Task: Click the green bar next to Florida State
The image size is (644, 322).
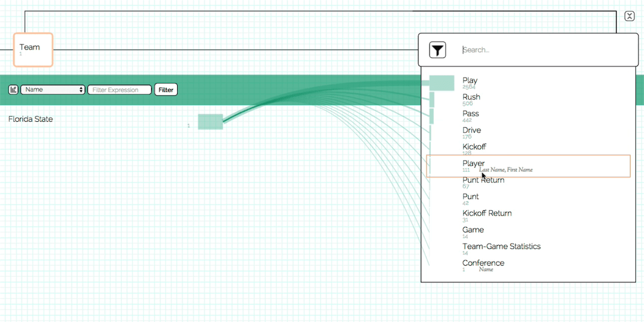Action: click(x=210, y=122)
